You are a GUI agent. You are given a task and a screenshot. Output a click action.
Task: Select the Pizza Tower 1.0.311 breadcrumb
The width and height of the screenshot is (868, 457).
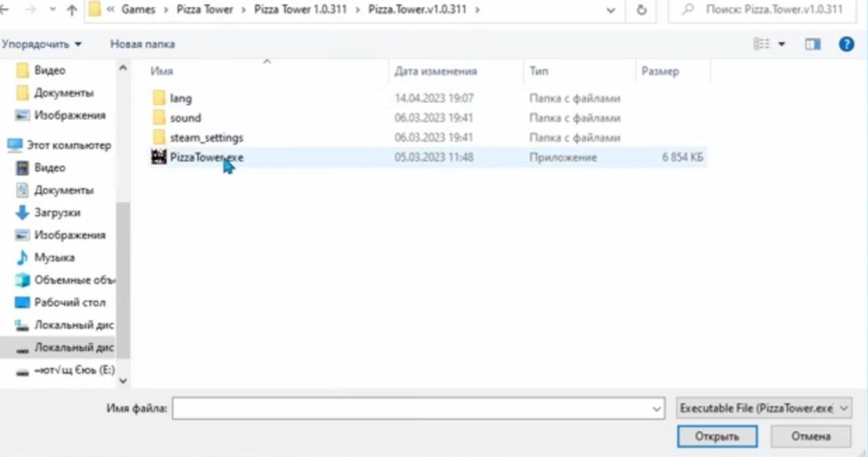pyautogui.click(x=301, y=10)
